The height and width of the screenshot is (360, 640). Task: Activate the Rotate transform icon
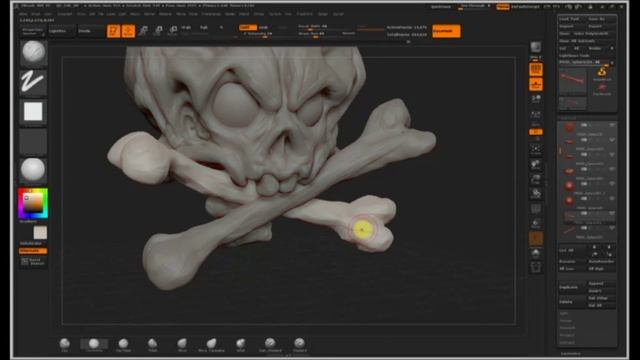(173, 30)
